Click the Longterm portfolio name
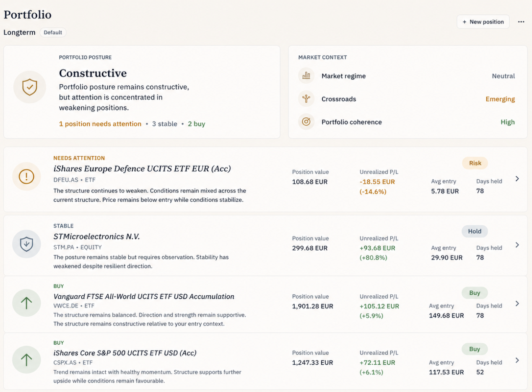Screen dimensions: 532x392 (19, 32)
